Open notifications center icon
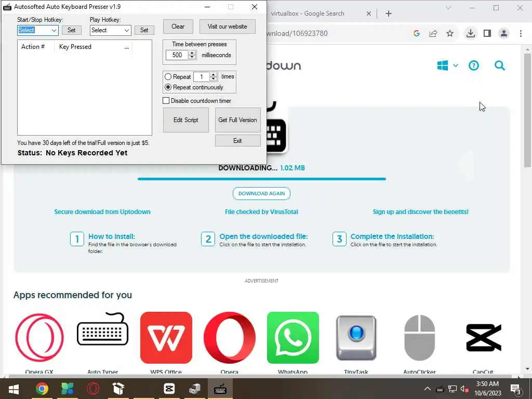The height and width of the screenshot is (399, 532). pos(516,389)
